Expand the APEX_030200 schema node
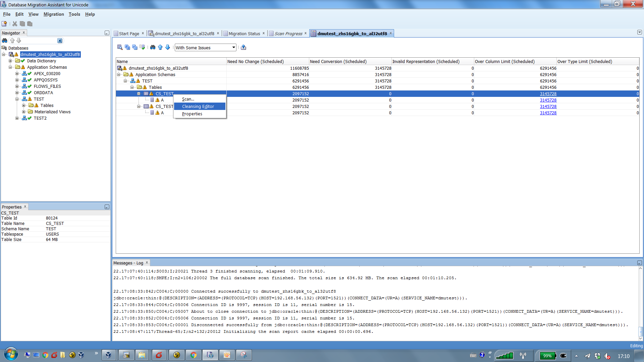 click(x=17, y=73)
